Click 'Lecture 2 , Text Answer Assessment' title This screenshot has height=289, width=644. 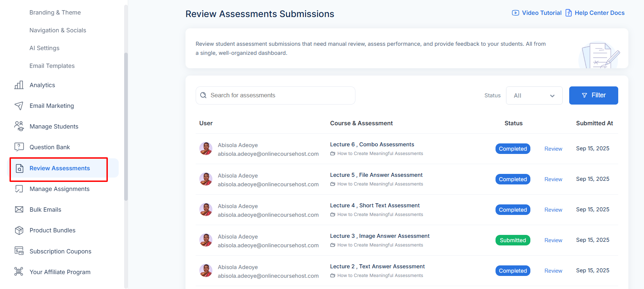[x=377, y=266]
